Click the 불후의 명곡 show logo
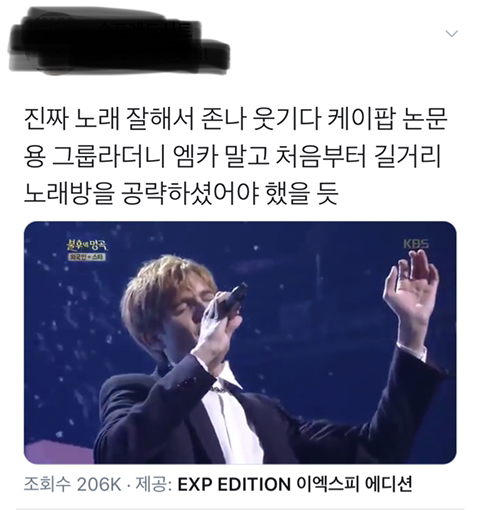 pyautogui.click(x=87, y=245)
